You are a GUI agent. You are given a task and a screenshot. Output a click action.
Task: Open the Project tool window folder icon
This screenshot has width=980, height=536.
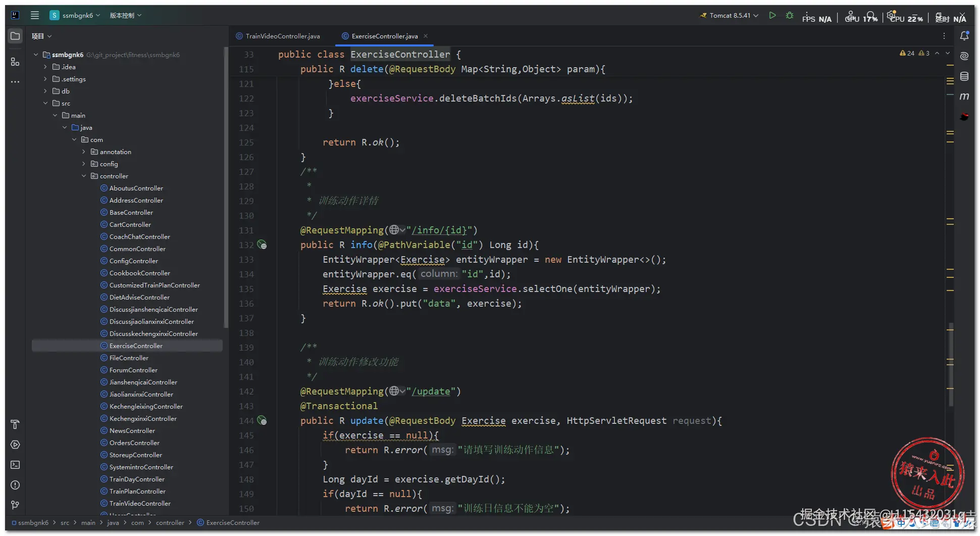(x=15, y=36)
